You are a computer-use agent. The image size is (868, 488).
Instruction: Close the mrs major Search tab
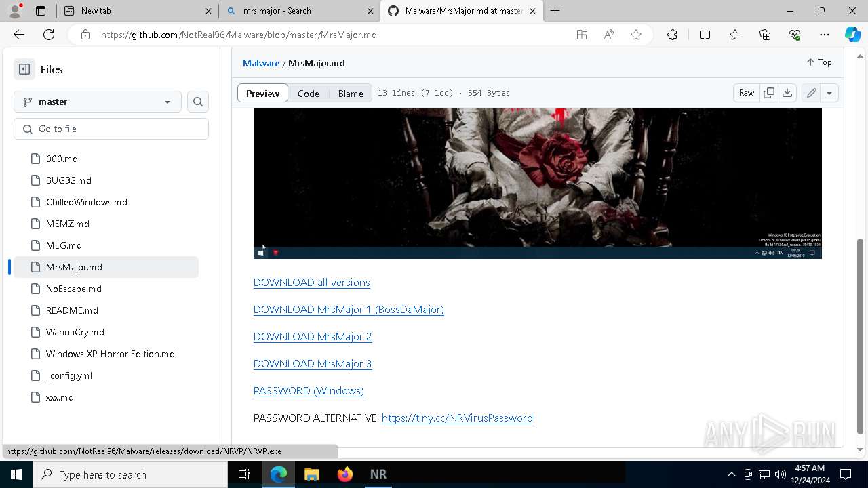pos(371,11)
